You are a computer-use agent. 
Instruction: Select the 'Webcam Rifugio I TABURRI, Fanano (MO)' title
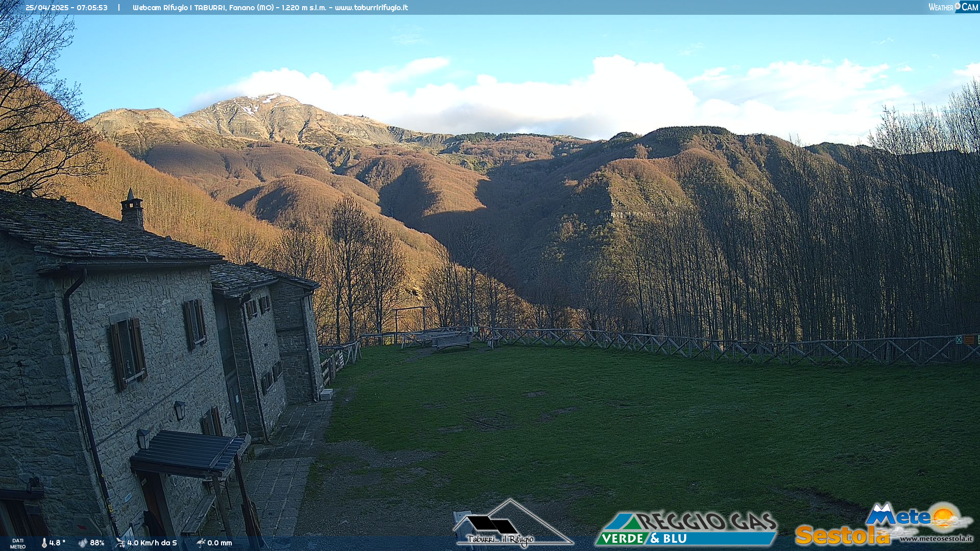(203, 8)
